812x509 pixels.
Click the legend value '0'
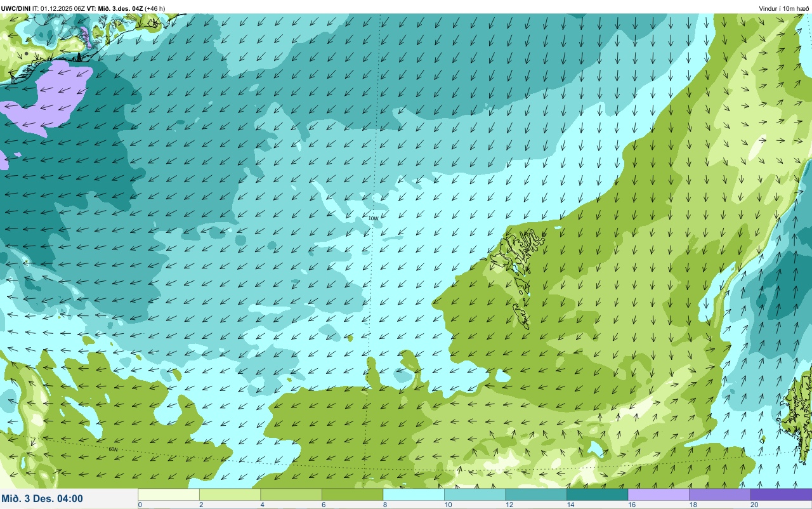coord(140,505)
